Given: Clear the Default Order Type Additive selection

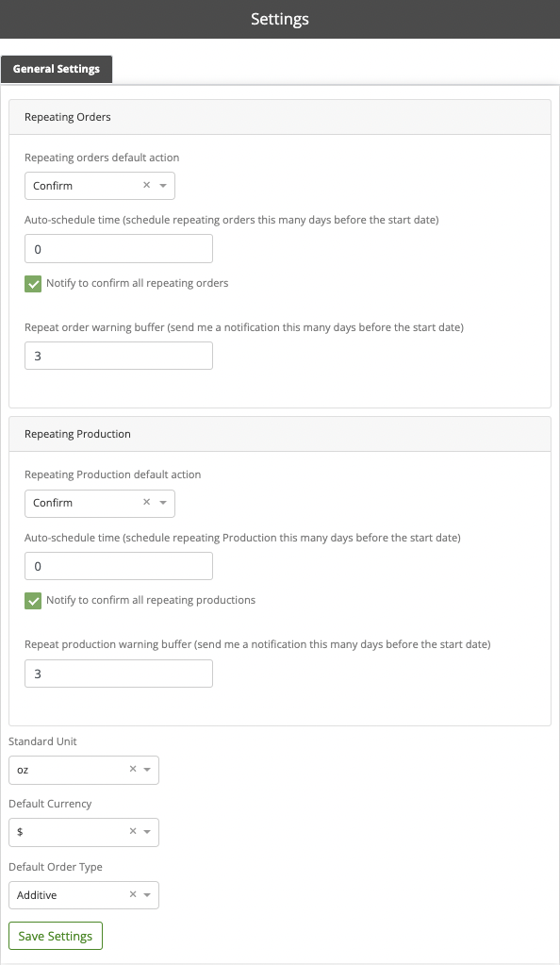Looking at the screenshot, I should click(x=133, y=895).
